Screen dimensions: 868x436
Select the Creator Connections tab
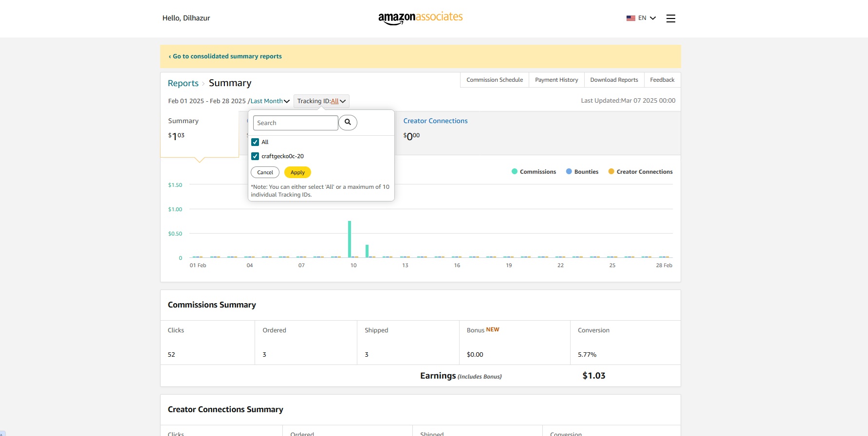[435, 121]
